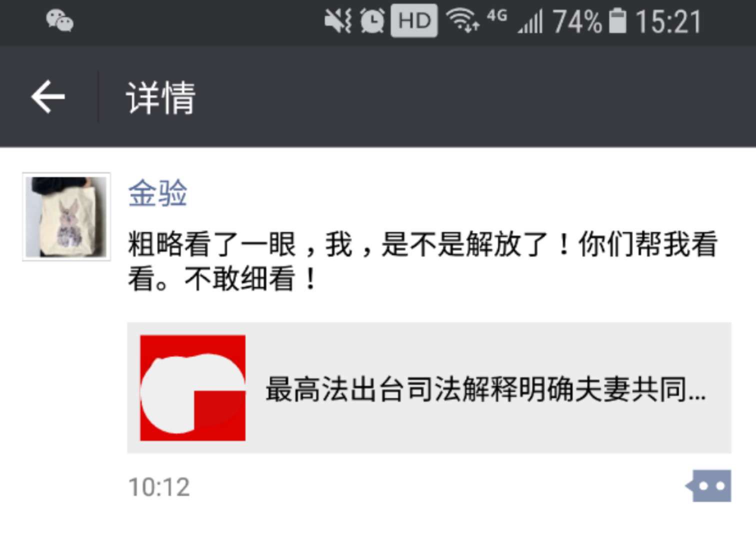
Task: Tap the muted vibrate icon in the status bar
Action: click(338, 21)
